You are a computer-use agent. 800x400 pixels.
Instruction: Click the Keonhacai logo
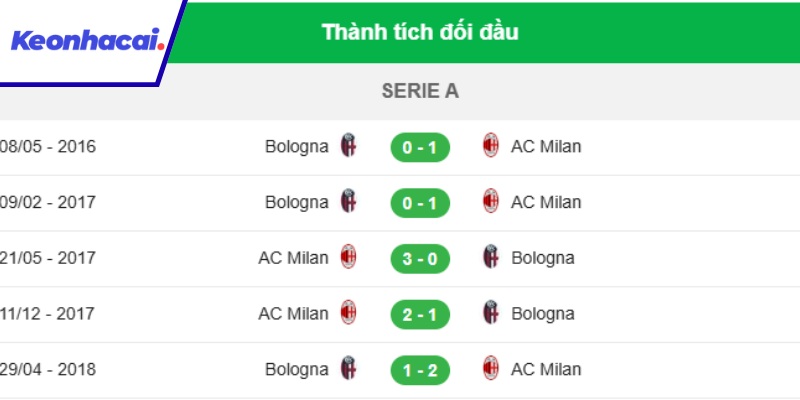tap(86, 41)
